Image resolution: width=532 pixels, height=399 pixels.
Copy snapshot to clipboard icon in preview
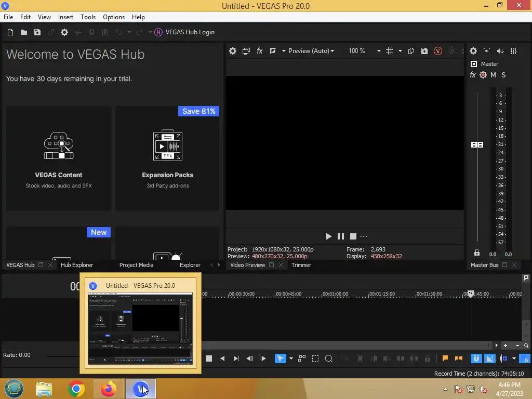pos(411,51)
